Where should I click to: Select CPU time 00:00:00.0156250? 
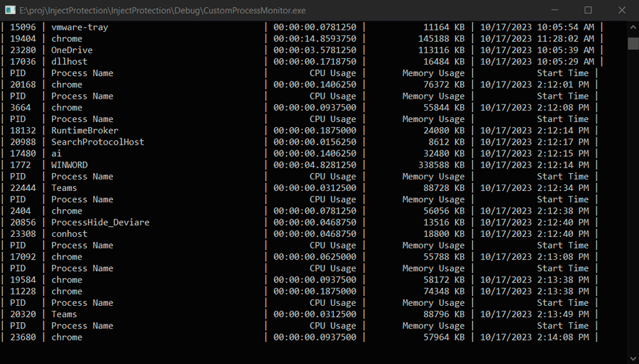click(x=315, y=142)
